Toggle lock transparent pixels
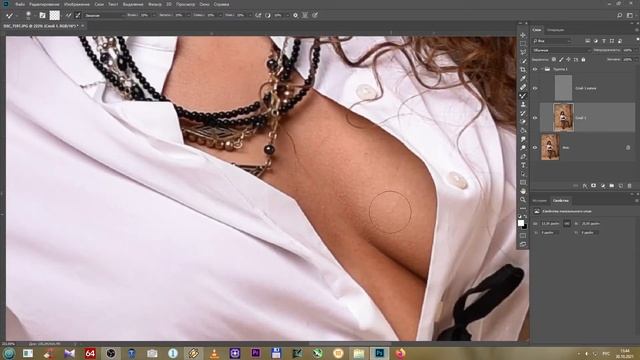 [554, 60]
